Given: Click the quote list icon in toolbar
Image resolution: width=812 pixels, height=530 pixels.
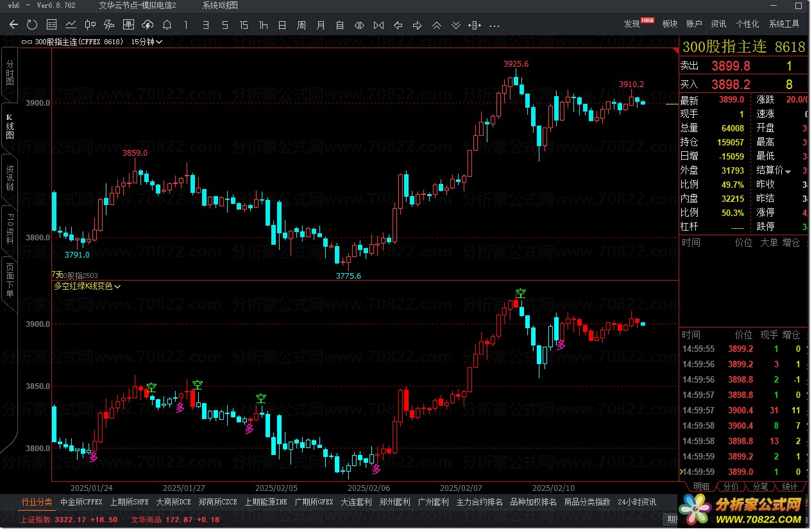Looking at the screenshot, I should (51, 25).
